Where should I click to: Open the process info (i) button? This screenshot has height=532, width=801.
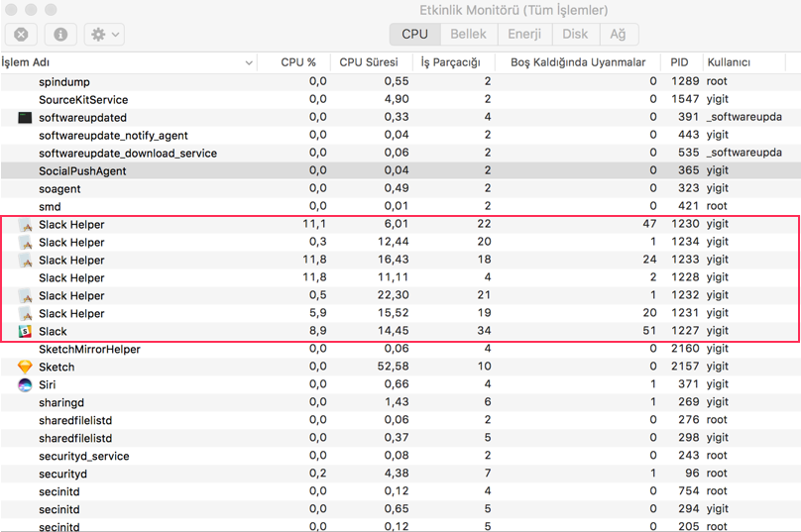click(x=60, y=35)
